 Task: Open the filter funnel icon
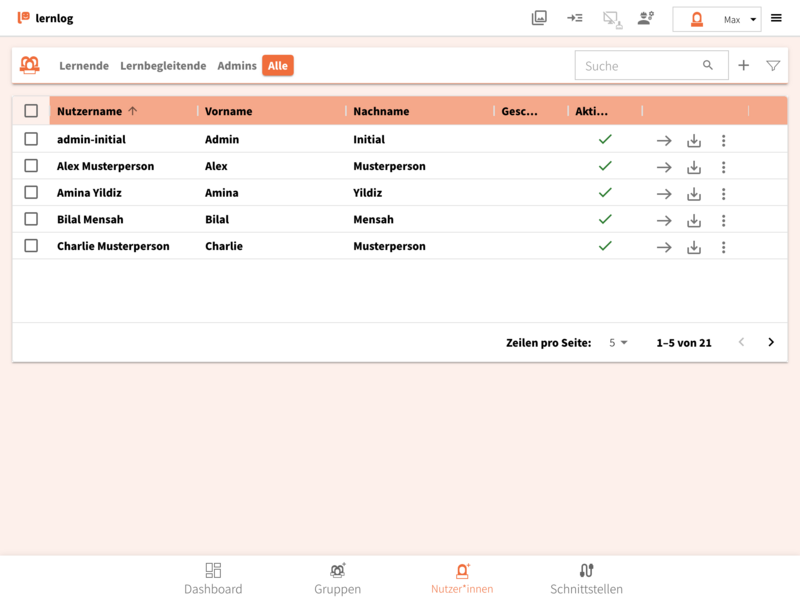point(772,66)
